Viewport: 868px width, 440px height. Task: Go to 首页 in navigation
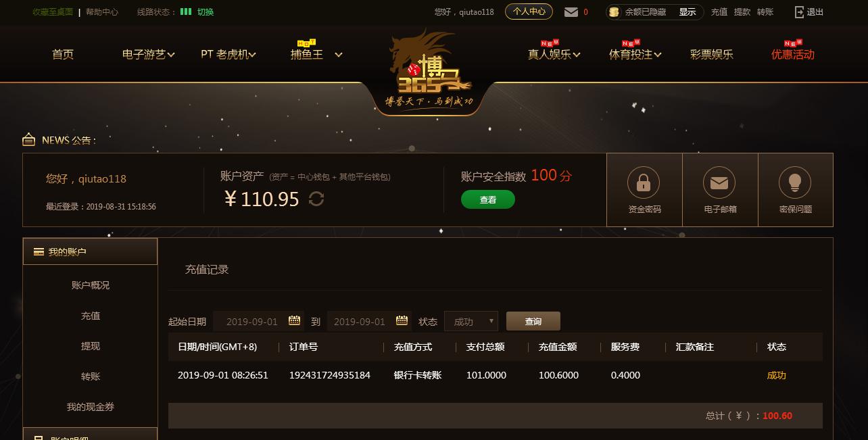click(x=63, y=55)
